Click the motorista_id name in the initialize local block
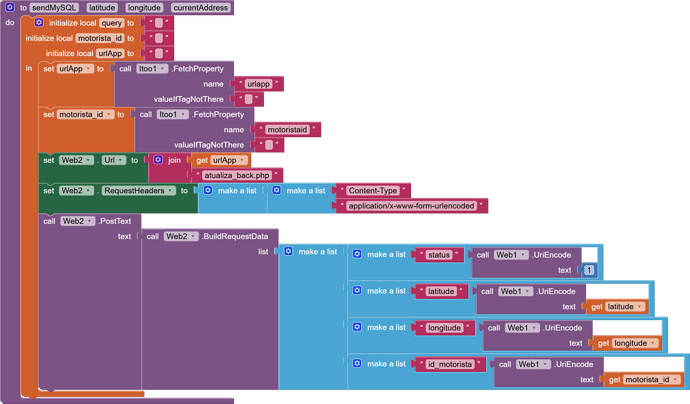The width and height of the screenshot is (690, 404). [x=99, y=38]
